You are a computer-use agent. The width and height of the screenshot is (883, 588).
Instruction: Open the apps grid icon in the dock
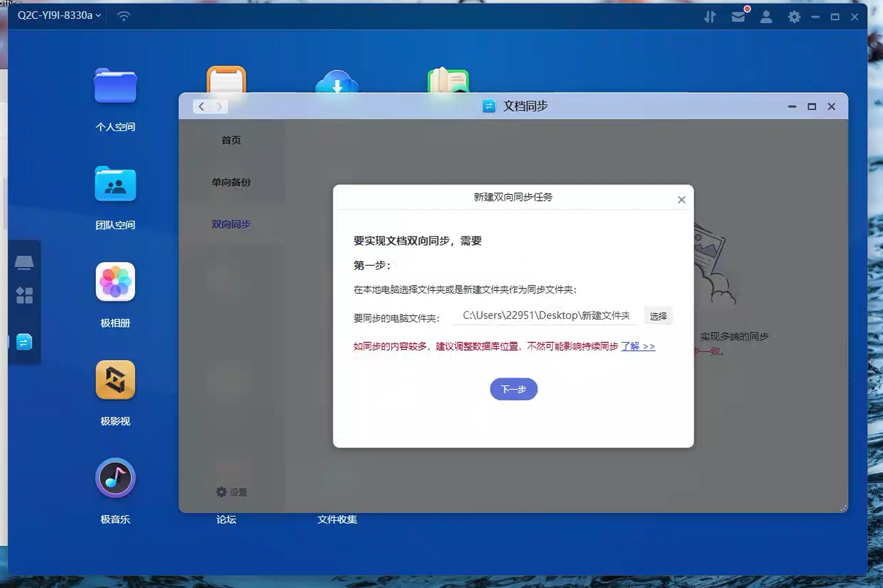click(x=25, y=296)
